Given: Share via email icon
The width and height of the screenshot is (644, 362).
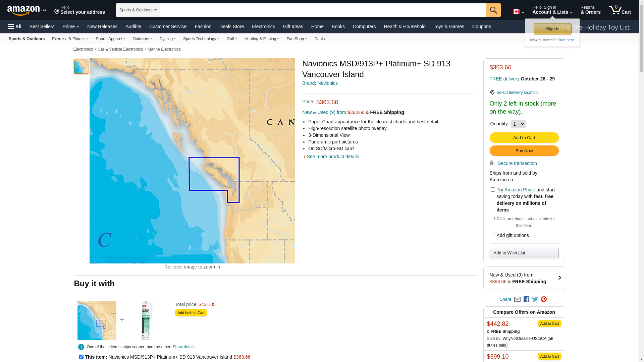Looking at the screenshot, I should (517, 299).
